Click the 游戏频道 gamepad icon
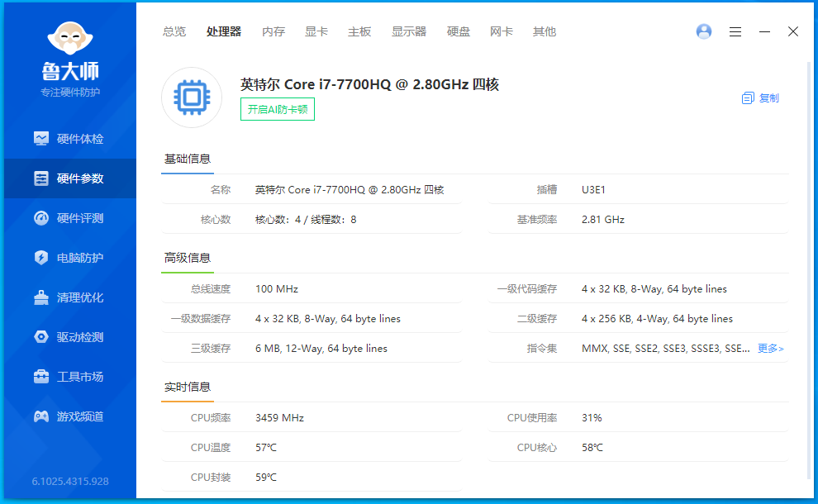Viewport: 818px width, 504px height. pos(40,416)
